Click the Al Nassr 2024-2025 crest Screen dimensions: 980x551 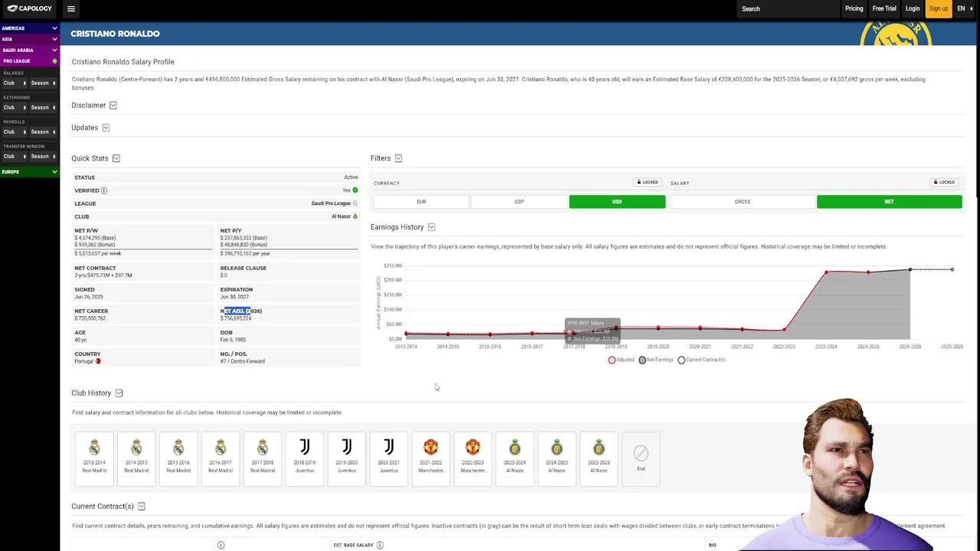[557, 447]
